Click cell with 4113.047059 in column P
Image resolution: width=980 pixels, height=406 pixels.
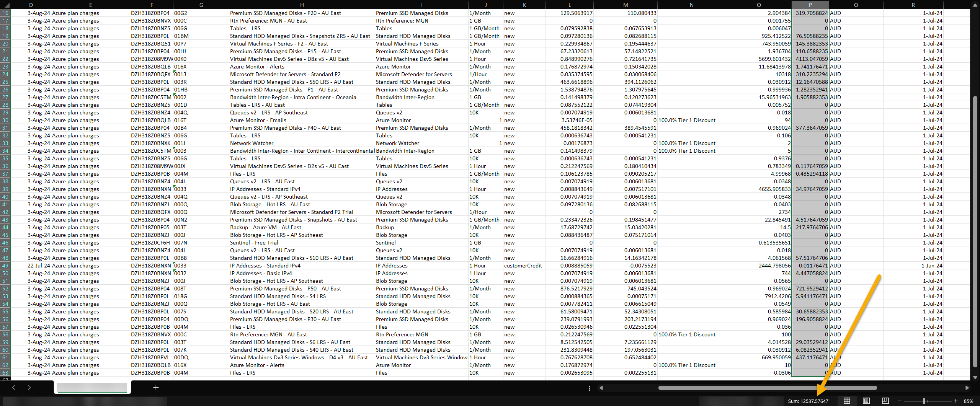click(x=810, y=59)
